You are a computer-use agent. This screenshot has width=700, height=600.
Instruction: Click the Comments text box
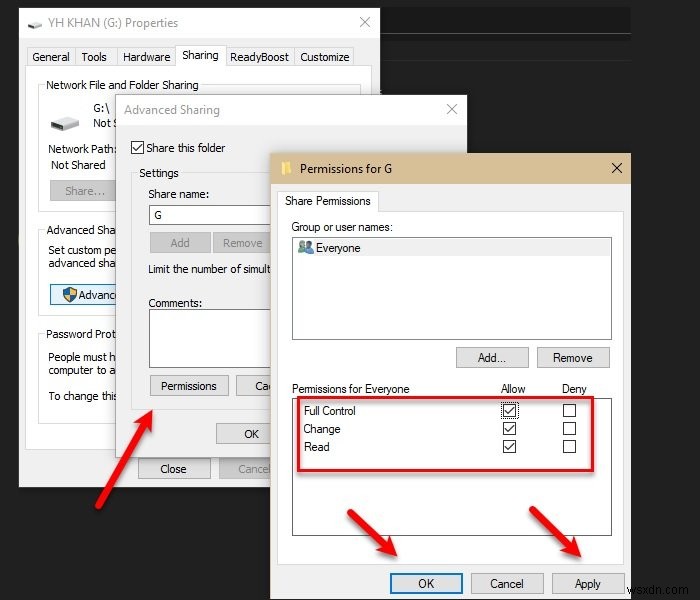point(210,338)
